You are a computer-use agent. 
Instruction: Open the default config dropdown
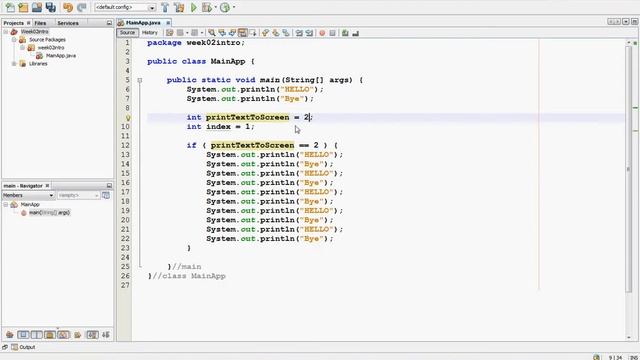pos(152,8)
